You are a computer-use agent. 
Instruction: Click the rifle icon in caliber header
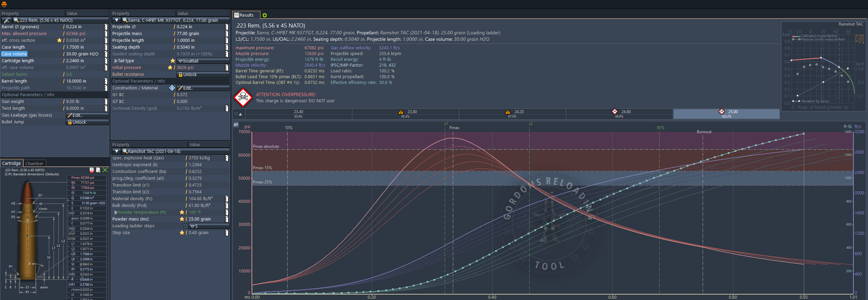[x=6, y=20]
